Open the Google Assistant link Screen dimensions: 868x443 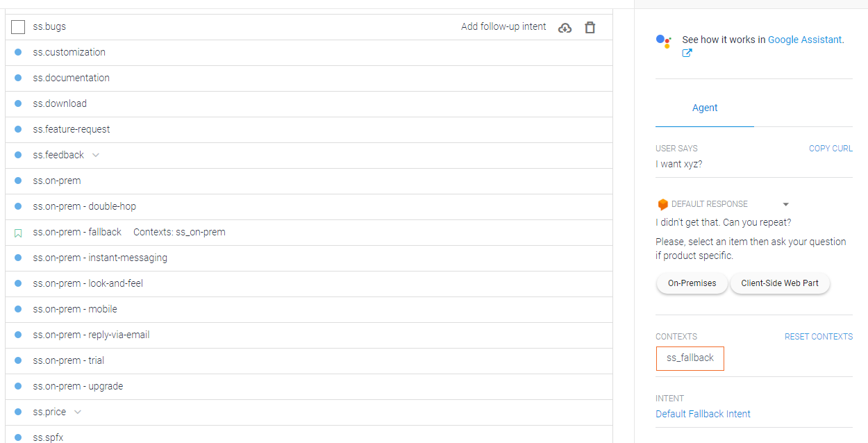coord(804,40)
